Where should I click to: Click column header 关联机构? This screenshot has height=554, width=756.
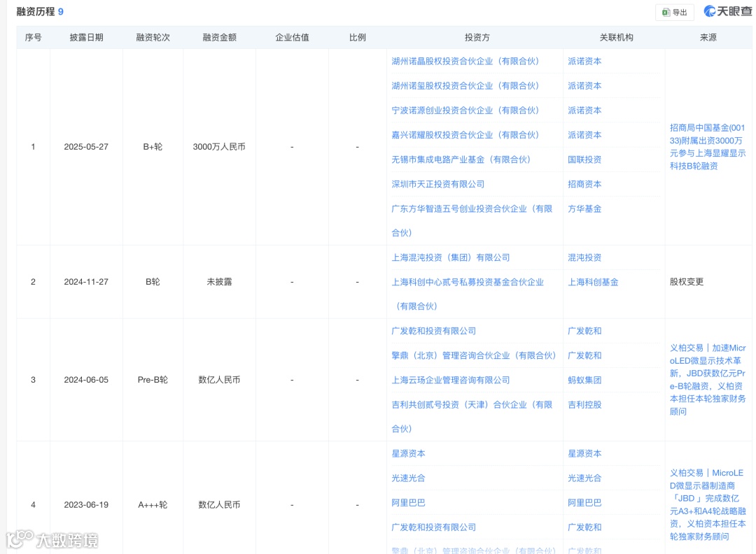[616, 38]
